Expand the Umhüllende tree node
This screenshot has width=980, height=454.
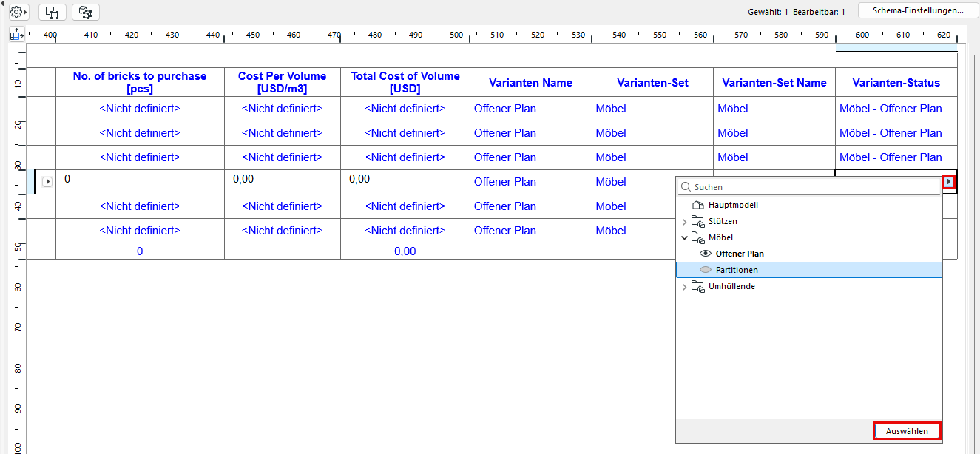[684, 286]
